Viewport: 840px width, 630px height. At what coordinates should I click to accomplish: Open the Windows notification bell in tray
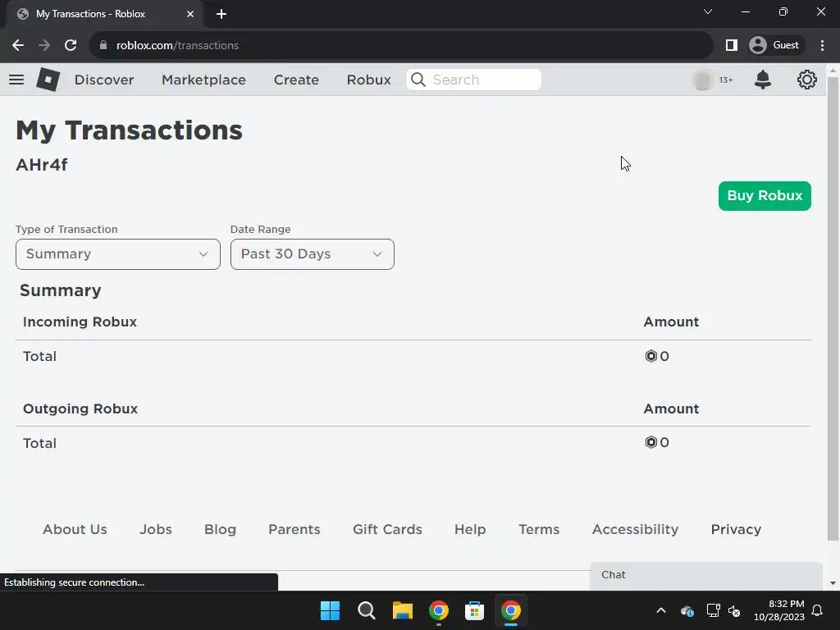(x=818, y=610)
